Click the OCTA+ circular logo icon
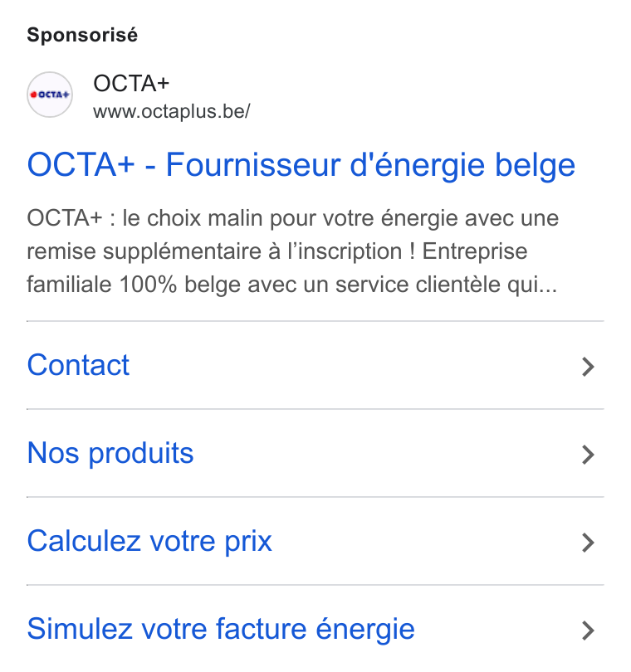This screenshot has width=631, height=672. tap(50, 95)
